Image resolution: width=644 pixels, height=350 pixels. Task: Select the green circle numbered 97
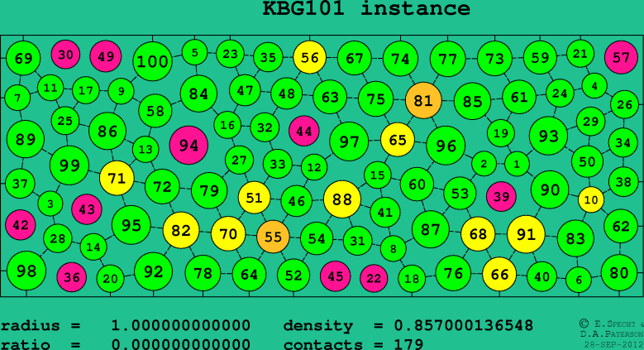pyautogui.click(x=349, y=141)
